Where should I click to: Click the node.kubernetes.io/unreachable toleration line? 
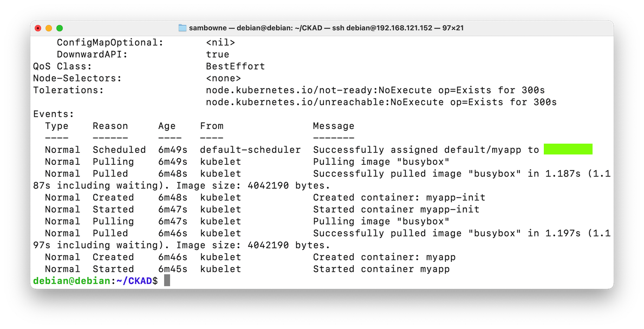[x=381, y=102]
